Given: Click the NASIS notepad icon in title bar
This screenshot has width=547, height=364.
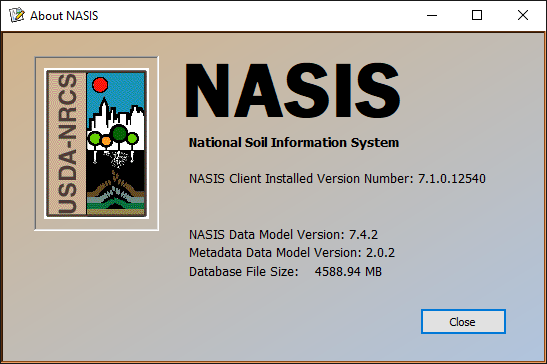Looking at the screenshot, I should pos(17,15).
